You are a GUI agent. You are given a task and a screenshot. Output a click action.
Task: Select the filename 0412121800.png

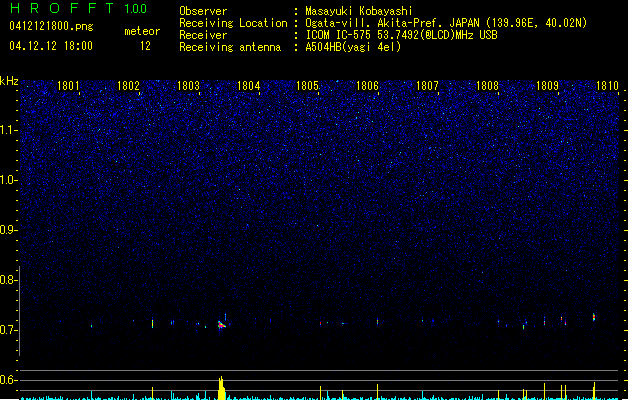pos(51,26)
